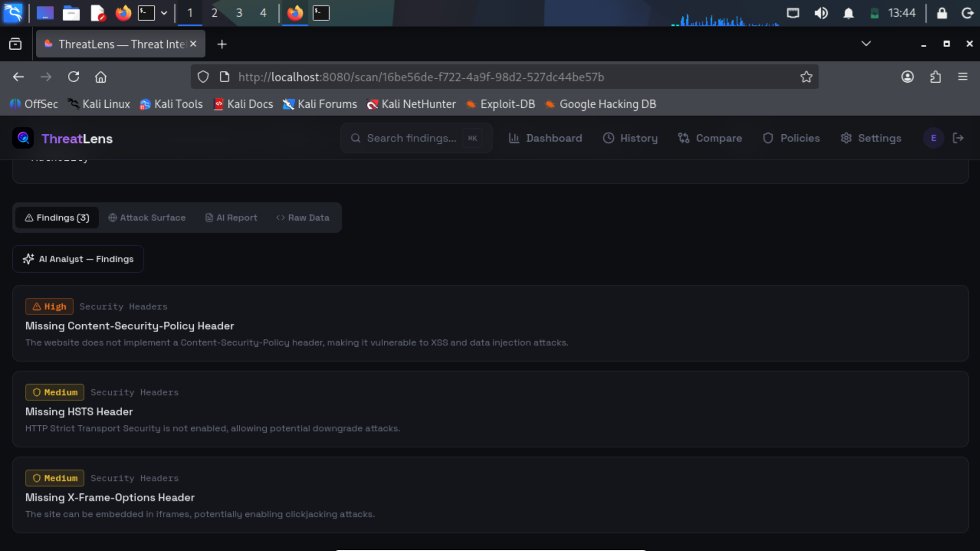Viewport: 980px width, 551px height.
Task: Focus the terminal window in taskbar
Action: point(321,13)
